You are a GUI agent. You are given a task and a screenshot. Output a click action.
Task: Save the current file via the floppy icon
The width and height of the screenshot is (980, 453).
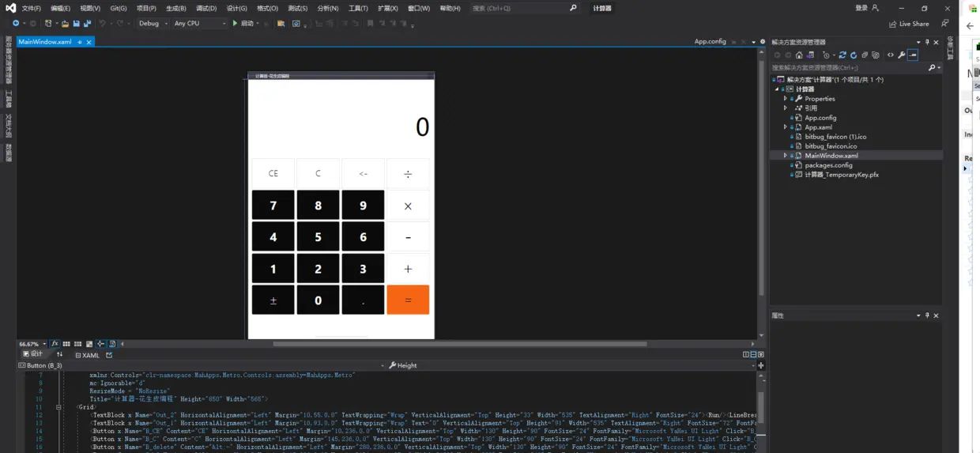point(76,24)
